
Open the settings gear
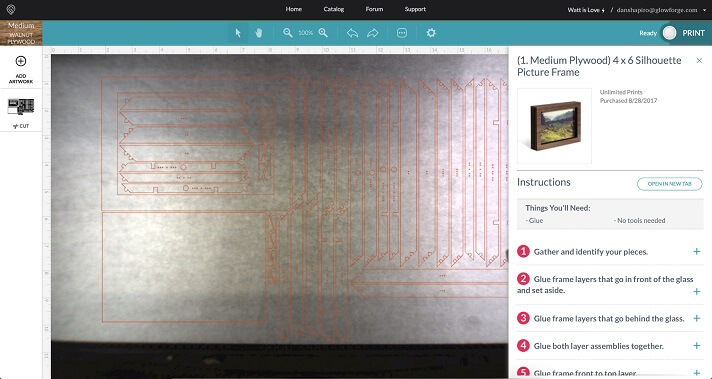pyautogui.click(x=431, y=33)
